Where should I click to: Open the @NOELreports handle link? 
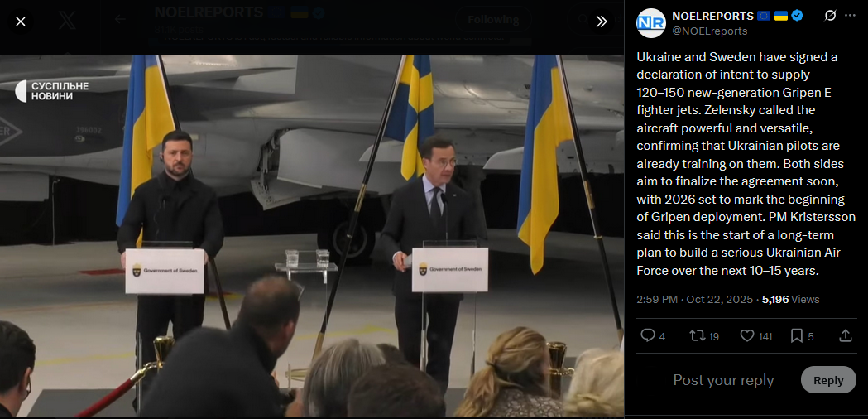point(709,31)
